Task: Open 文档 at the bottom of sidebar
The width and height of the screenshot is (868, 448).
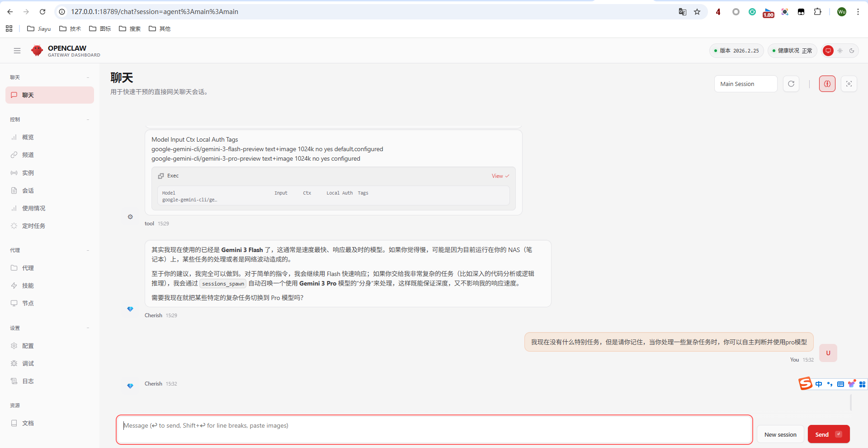Action: point(28,423)
